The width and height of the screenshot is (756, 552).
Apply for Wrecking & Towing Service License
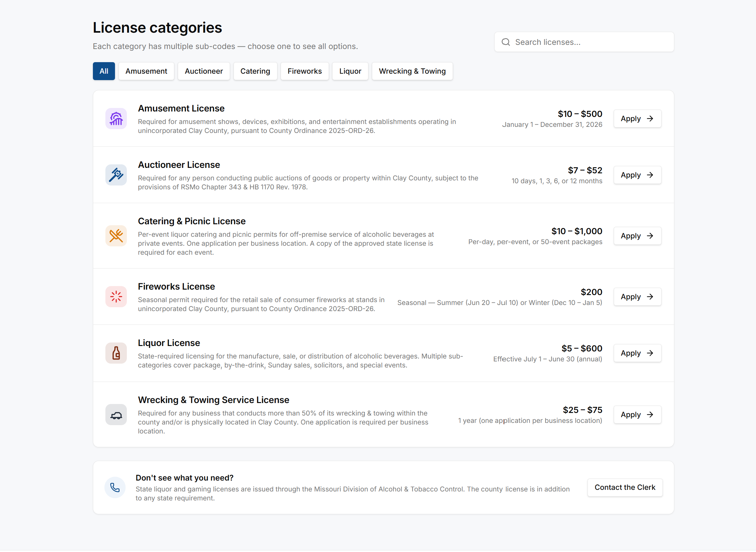[x=637, y=415]
